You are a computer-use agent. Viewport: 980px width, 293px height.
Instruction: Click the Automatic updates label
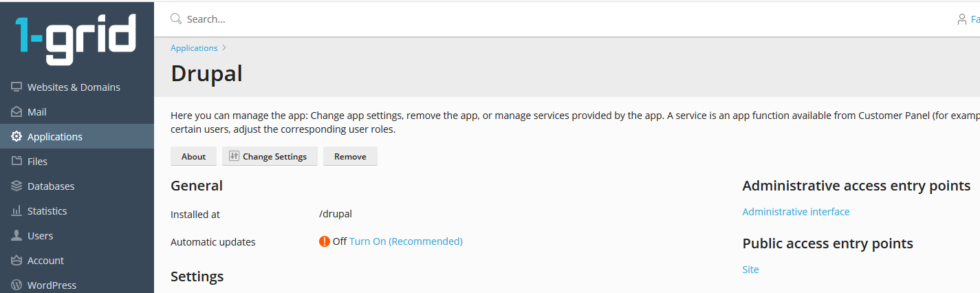pos(213,241)
